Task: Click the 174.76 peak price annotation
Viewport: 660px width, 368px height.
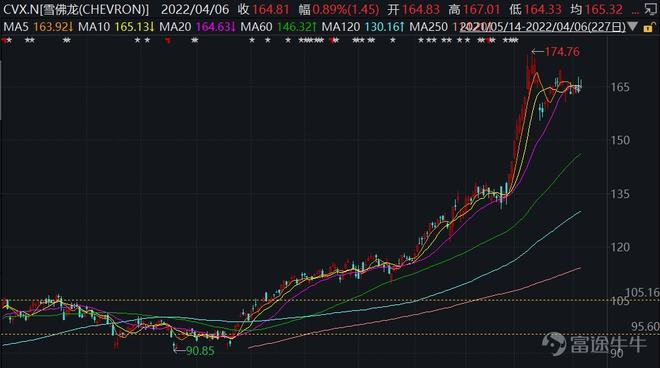Action: (x=562, y=52)
